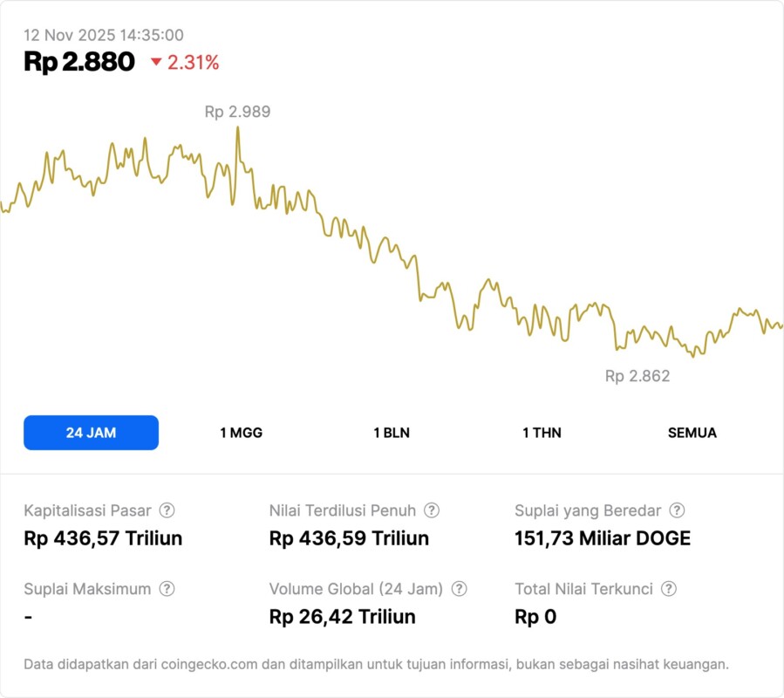Show help for Suplai yang Beredar
Viewport: 784px width, 698px height.
tap(677, 510)
